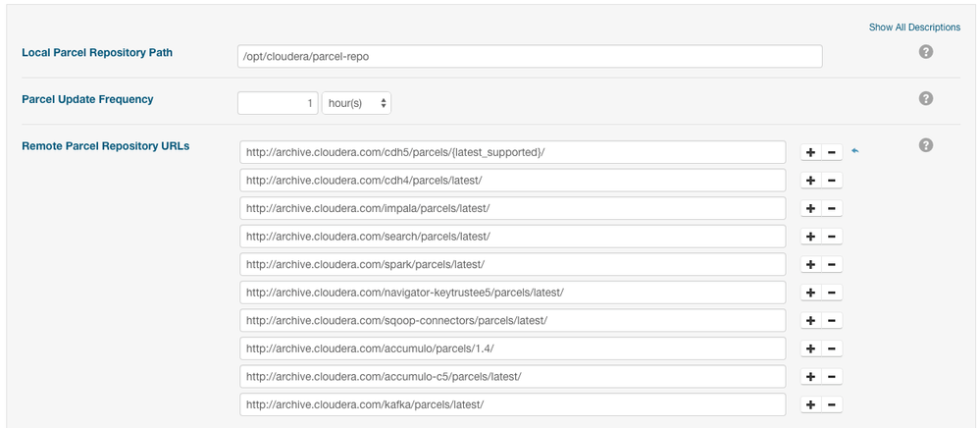Add a URL after the kafka repository row
Screen dimensions: 980x428
tap(810, 404)
